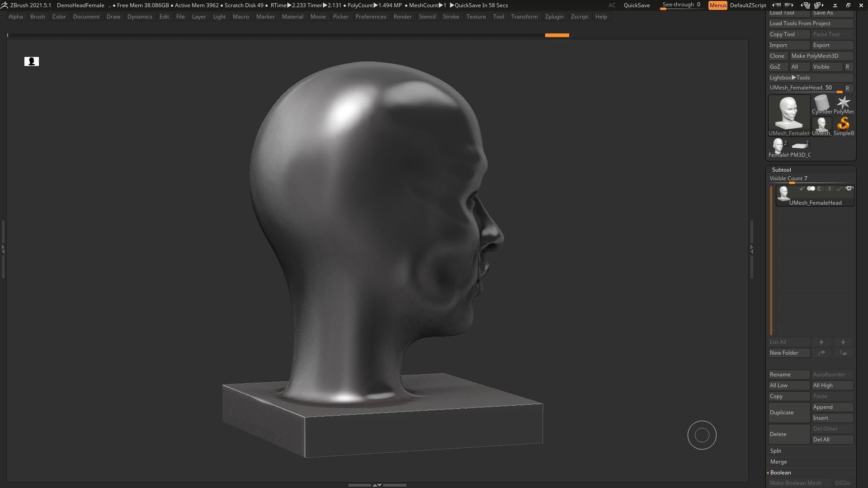868x488 pixels.
Task: Click right tray divider handle
Action: (x=751, y=249)
